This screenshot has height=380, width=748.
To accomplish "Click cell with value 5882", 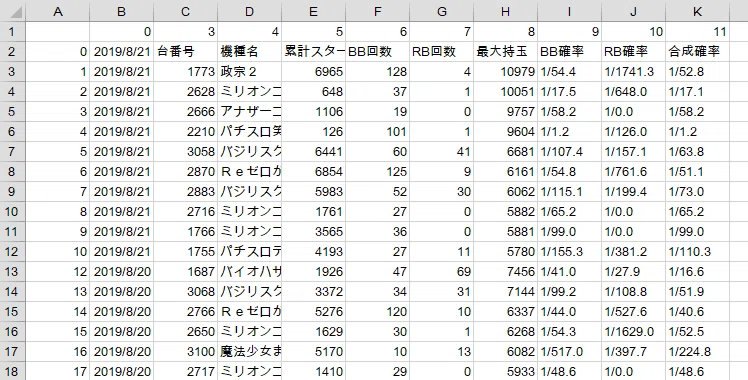I will click(505, 212).
